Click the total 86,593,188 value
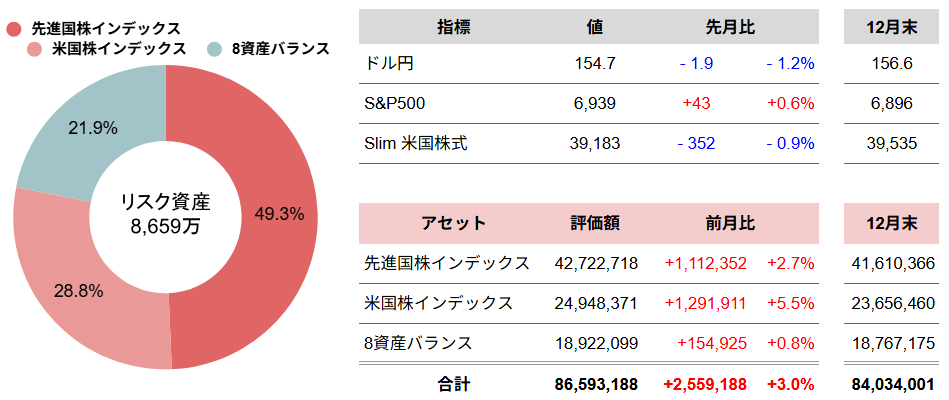Image resolution: width=949 pixels, height=400 pixels. (596, 383)
